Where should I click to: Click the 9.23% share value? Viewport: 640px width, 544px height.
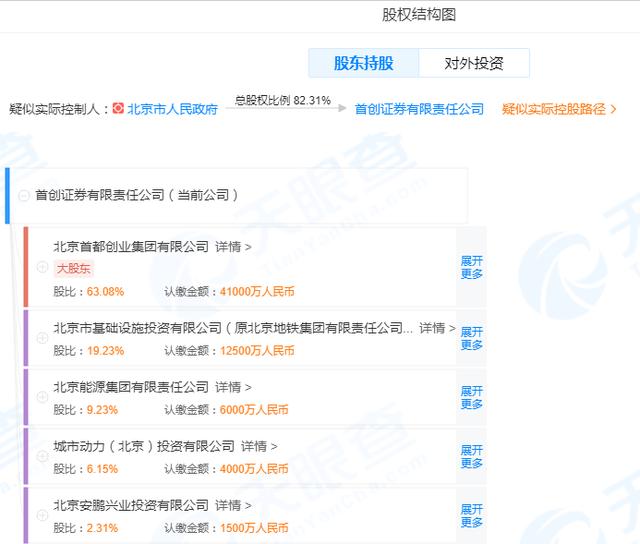[102, 410]
